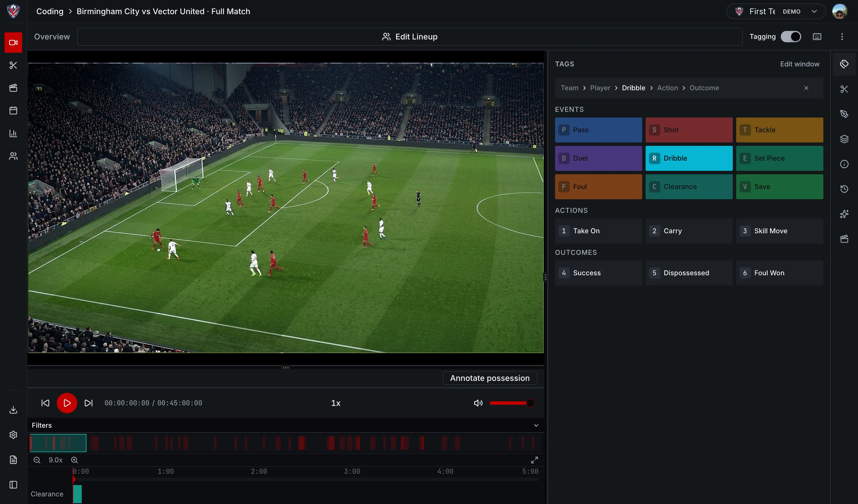Tag a Clearance event
The height and width of the screenshot is (504, 858).
point(689,187)
